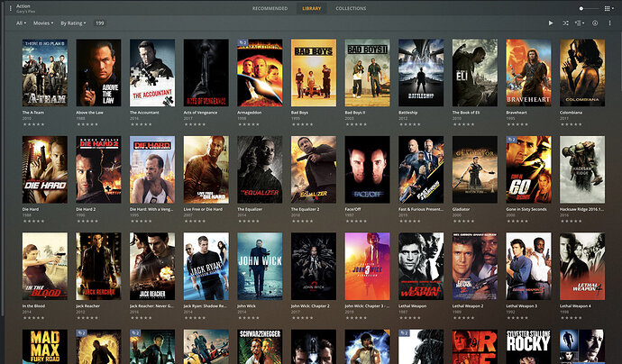Open the menu dots beside Action title
Screen dimensions: 622x364
tap(10, 8)
